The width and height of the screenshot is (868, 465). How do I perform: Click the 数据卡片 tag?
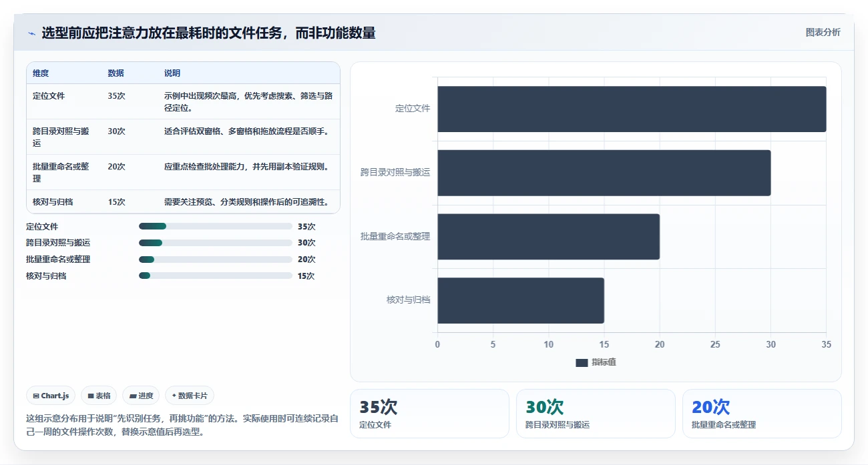coord(190,396)
